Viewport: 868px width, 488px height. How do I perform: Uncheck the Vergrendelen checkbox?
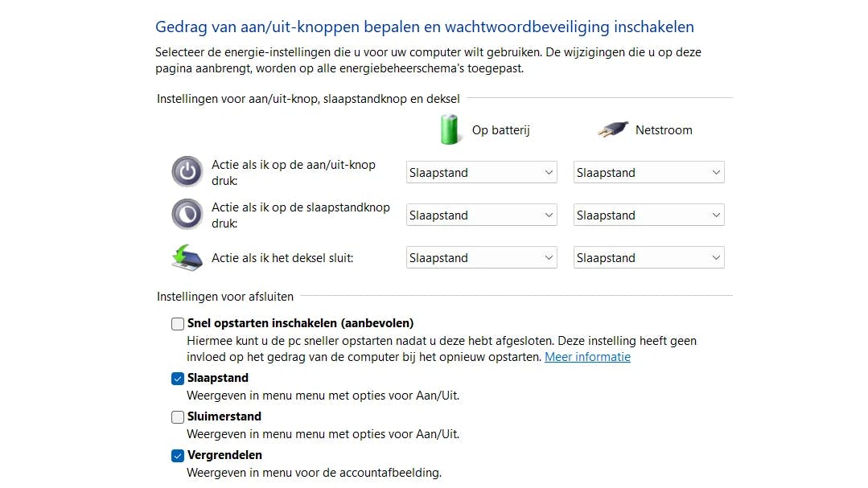point(178,456)
